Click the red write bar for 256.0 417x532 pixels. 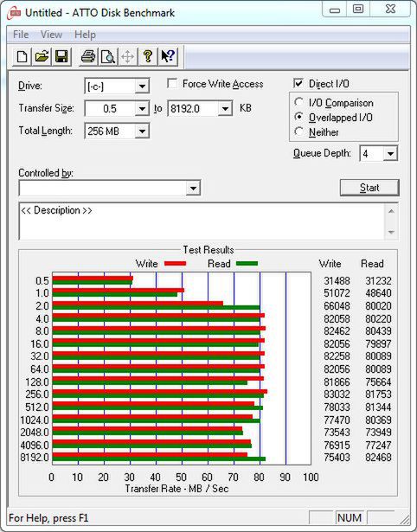[x=160, y=392]
